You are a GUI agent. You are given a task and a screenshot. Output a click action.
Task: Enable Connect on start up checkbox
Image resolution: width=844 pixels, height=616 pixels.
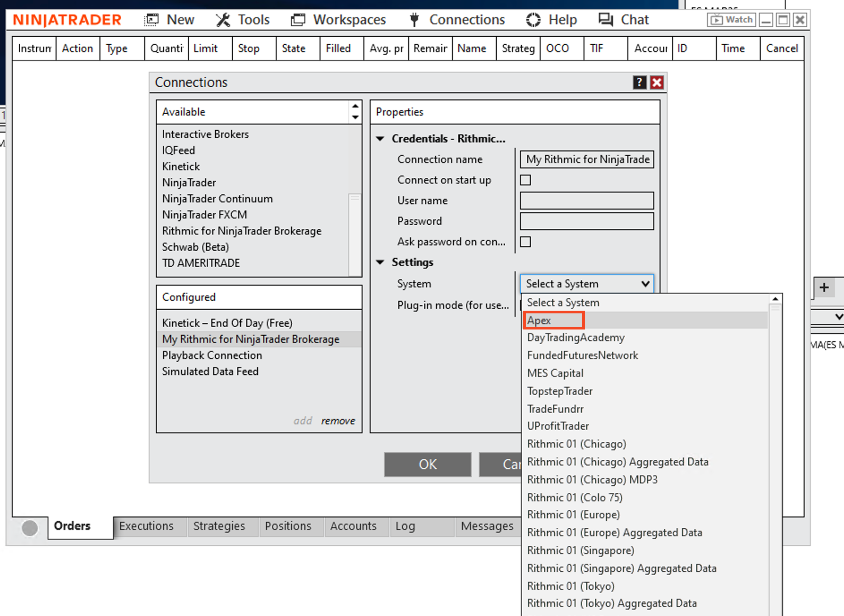(x=525, y=180)
